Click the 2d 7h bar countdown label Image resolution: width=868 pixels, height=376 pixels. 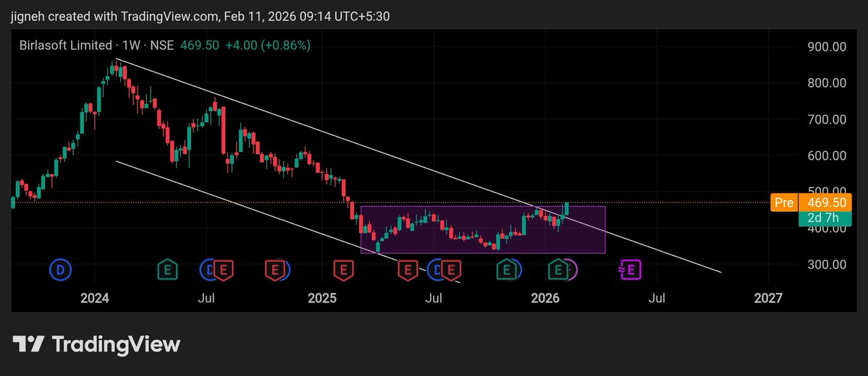point(825,218)
